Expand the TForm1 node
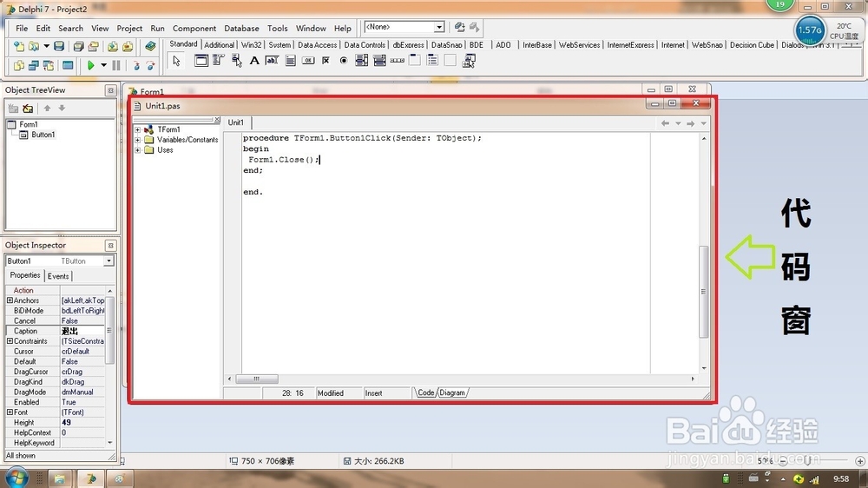This screenshot has width=868, height=488. [137, 129]
